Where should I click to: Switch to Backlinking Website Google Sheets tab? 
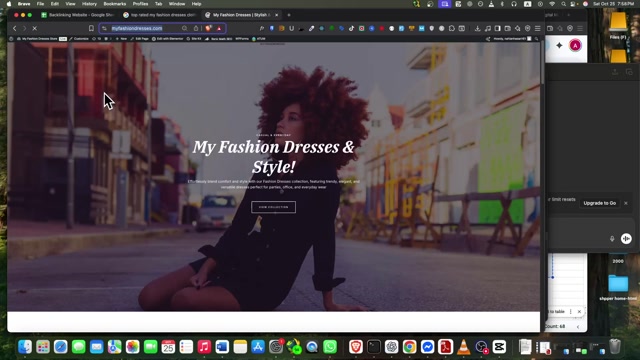pos(78,15)
